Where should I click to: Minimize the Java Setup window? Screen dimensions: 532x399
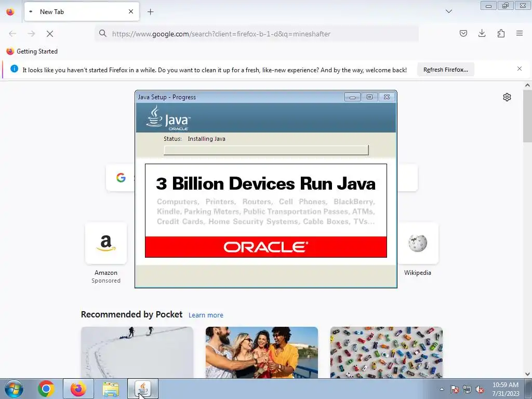(x=352, y=97)
